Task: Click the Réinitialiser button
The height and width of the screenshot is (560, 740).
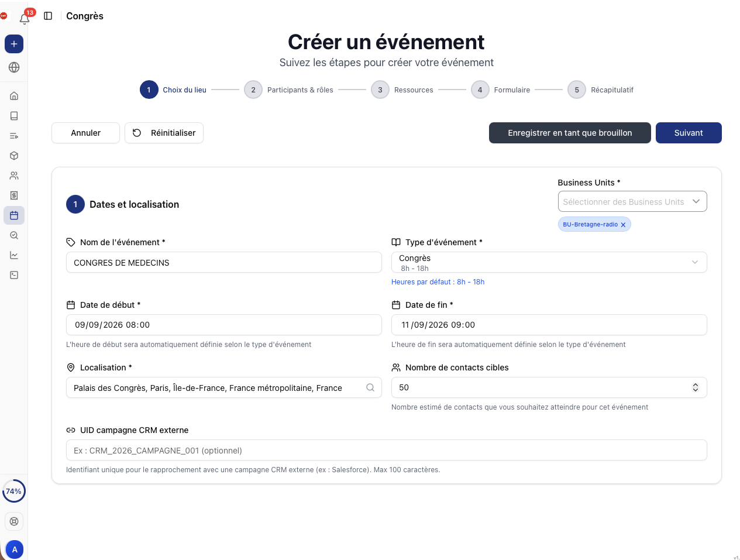Action: 164,133
